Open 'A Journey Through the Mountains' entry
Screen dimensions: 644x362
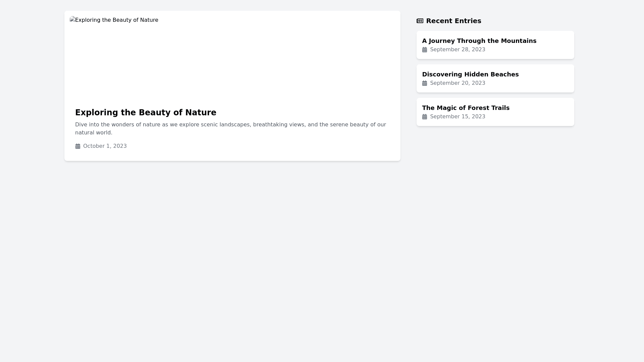tap(479, 41)
